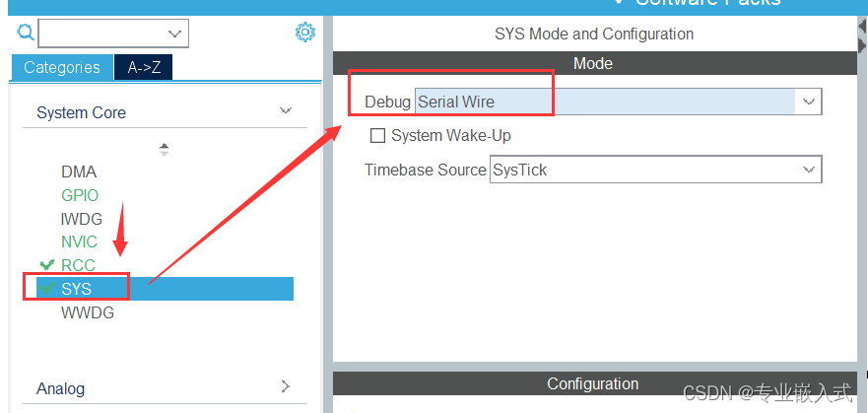The width and height of the screenshot is (868, 413).
Task: Select GPIO in the System Core list
Action: click(x=80, y=195)
